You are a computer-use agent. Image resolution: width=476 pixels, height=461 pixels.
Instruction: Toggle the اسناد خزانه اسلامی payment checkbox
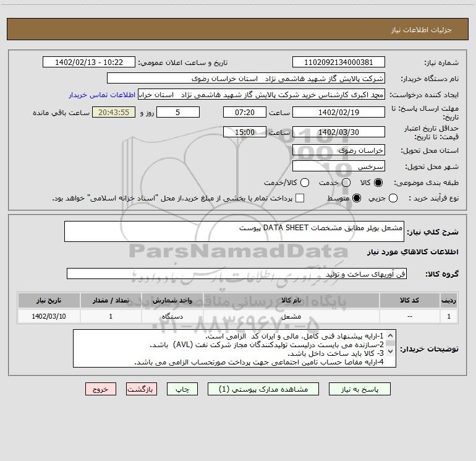[x=300, y=198]
